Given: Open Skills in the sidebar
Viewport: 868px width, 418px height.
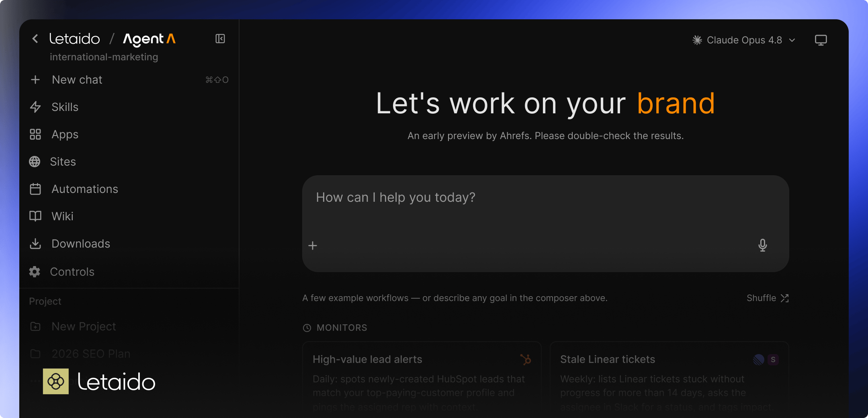Looking at the screenshot, I should (129, 107).
